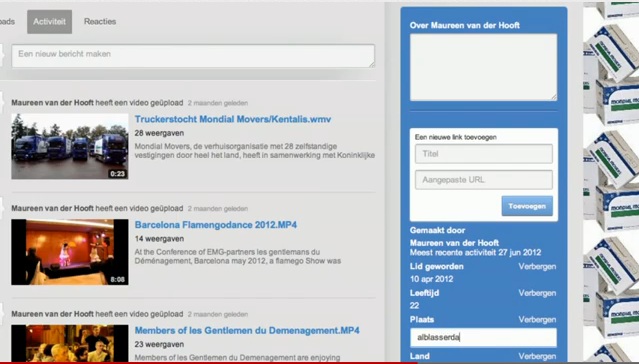Click '14 weergaven' view count text

[x=159, y=239]
